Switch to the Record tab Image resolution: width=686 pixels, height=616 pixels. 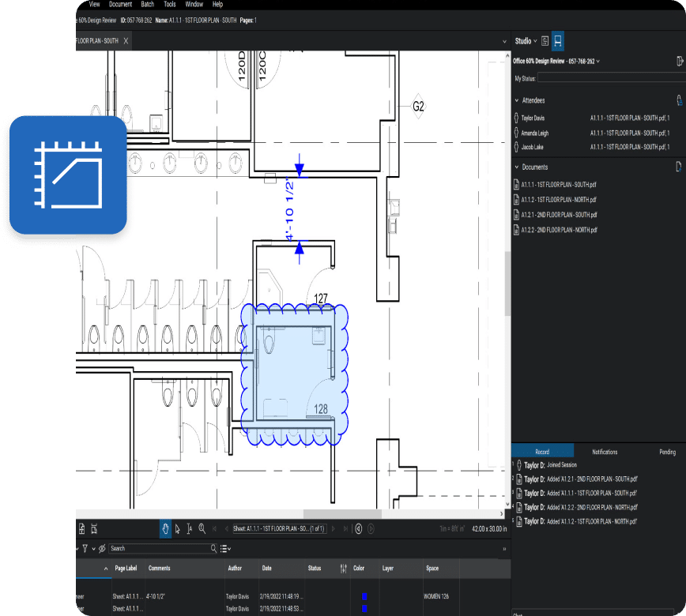click(542, 452)
